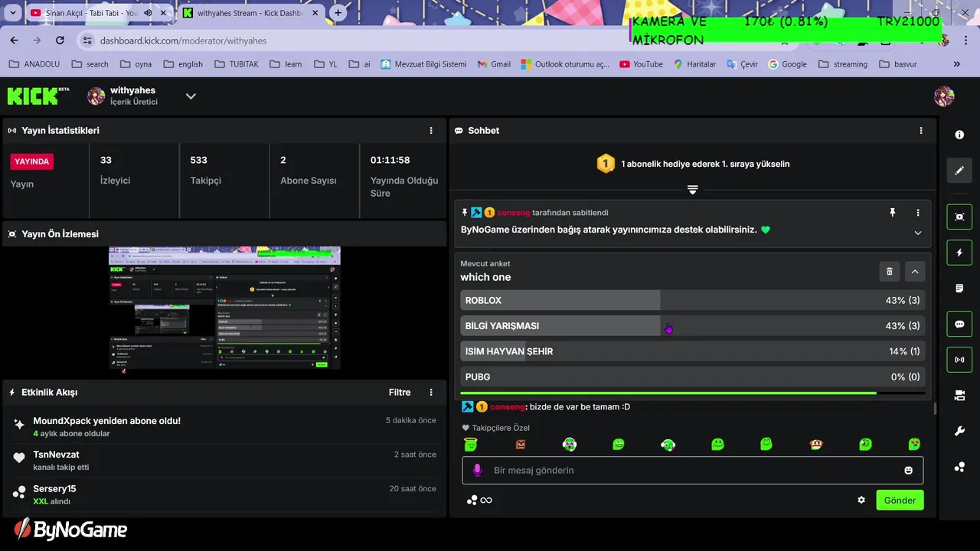Image resolution: width=980 pixels, height=551 pixels.
Task: Click the chat bubble icon in sidebar
Action: pos(959,324)
